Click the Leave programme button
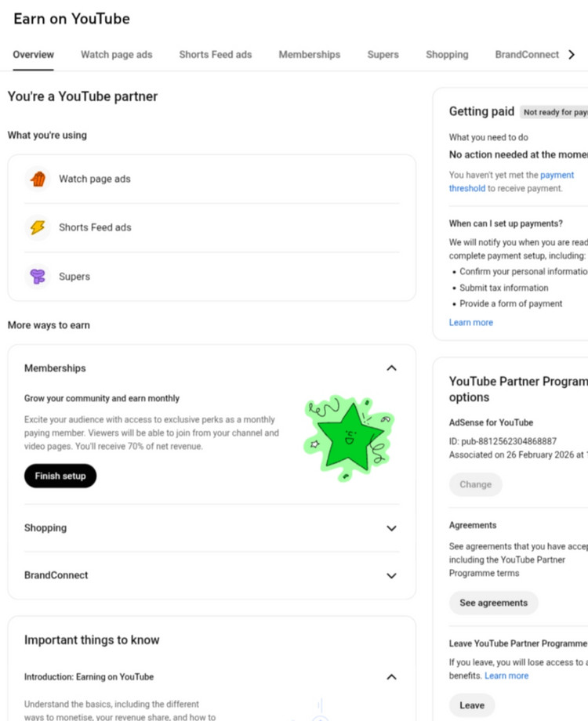The width and height of the screenshot is (588, 721). (472, 705)
